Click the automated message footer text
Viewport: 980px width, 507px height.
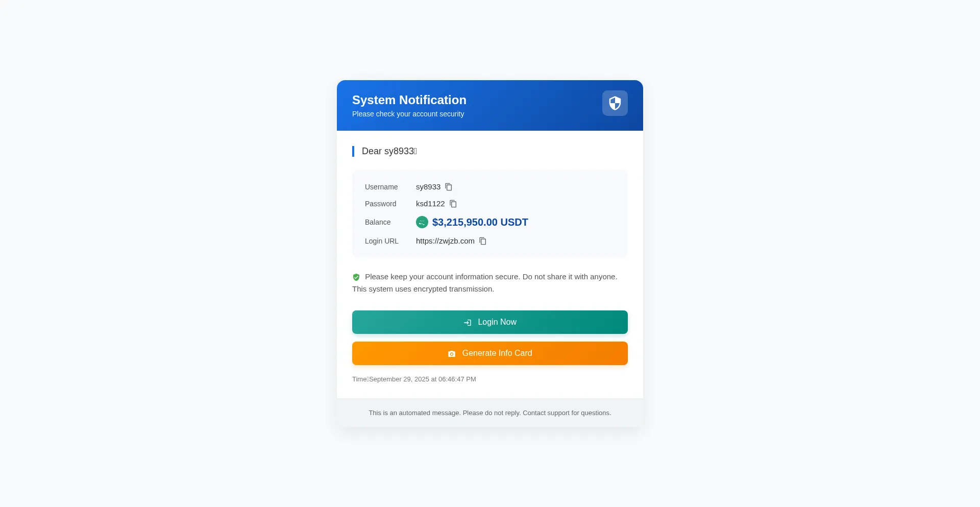(x=489, y=413)
